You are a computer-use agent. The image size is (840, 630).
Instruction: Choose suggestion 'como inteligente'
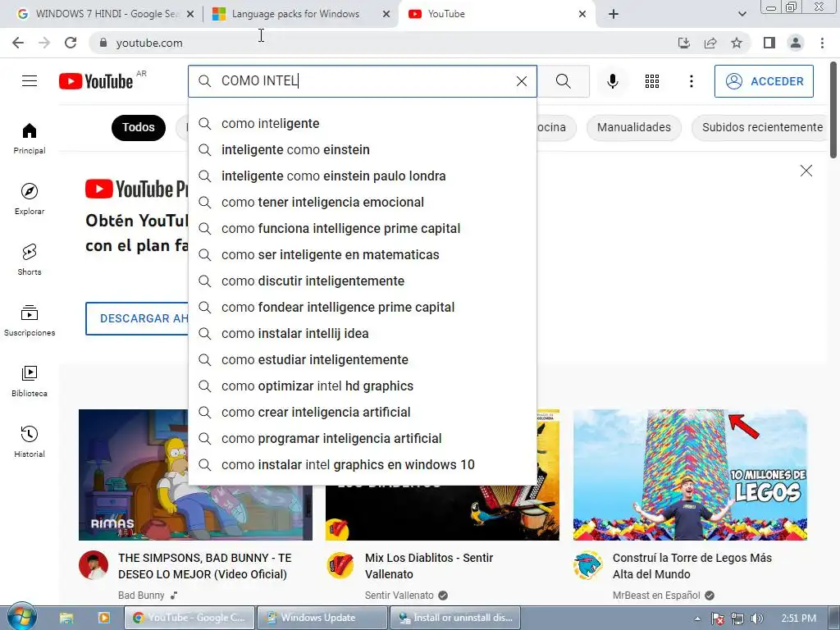[x=363, y=123]
